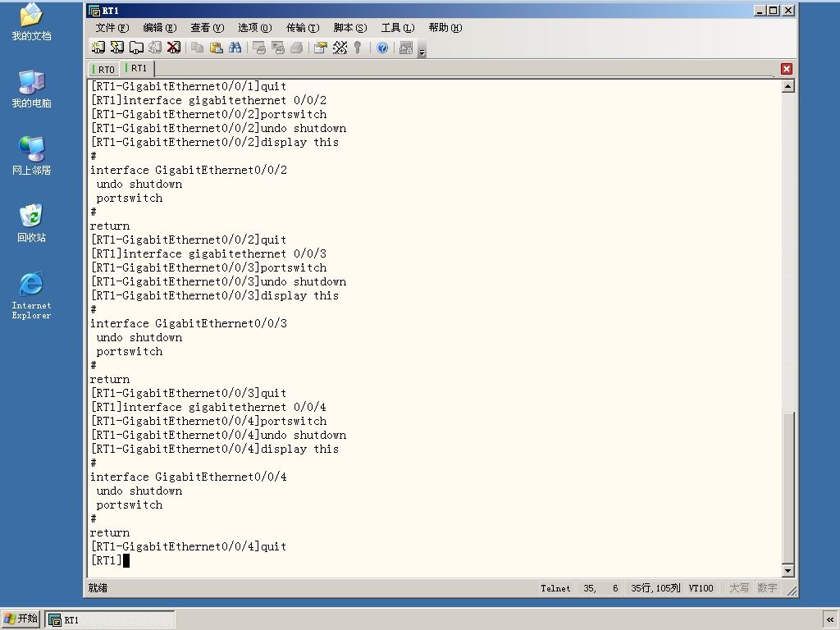Open the 传输(T) menu
This screenshot has height=630, width=840.
click(303, 28)
